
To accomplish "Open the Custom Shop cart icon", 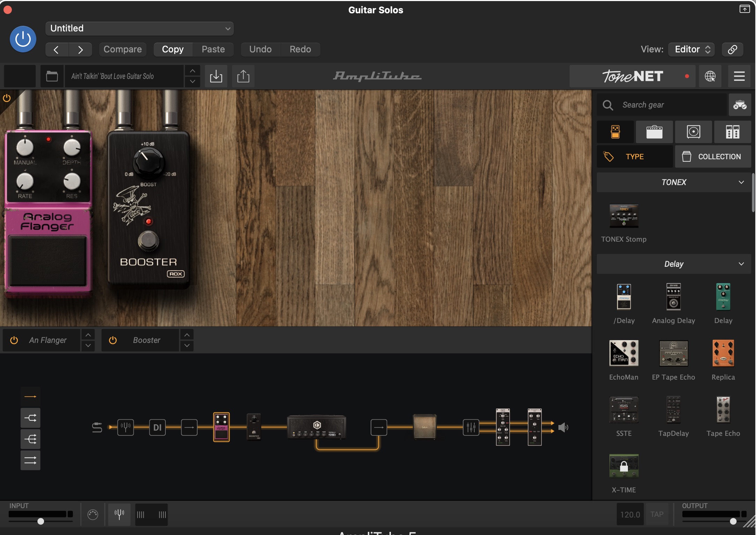I will [740, 105].
